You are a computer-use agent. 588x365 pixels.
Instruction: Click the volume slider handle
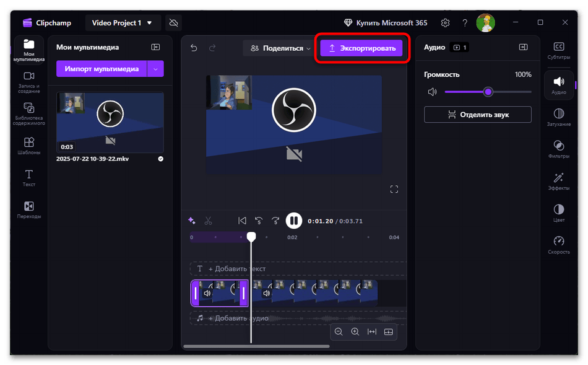tap(488, 92)
